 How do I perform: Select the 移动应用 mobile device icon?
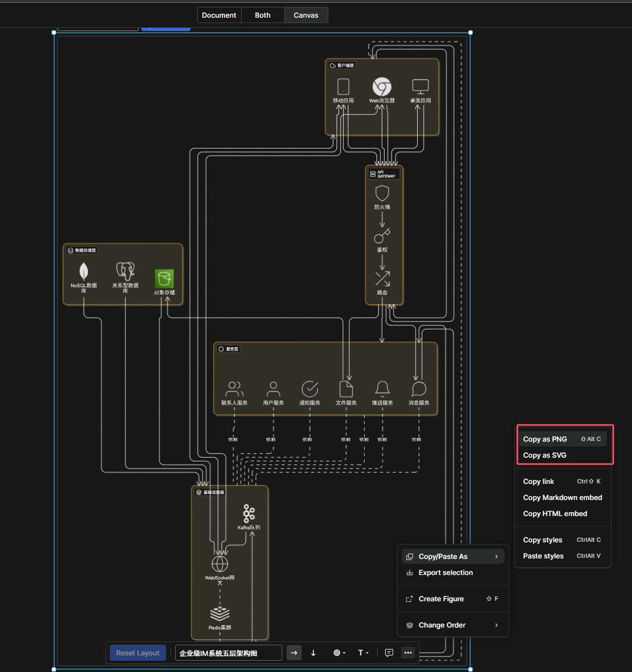pyautogui.click(x=343, y=86)
